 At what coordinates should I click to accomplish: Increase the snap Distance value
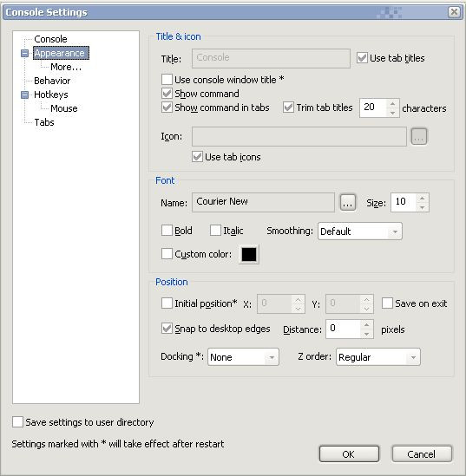point(367,325)
